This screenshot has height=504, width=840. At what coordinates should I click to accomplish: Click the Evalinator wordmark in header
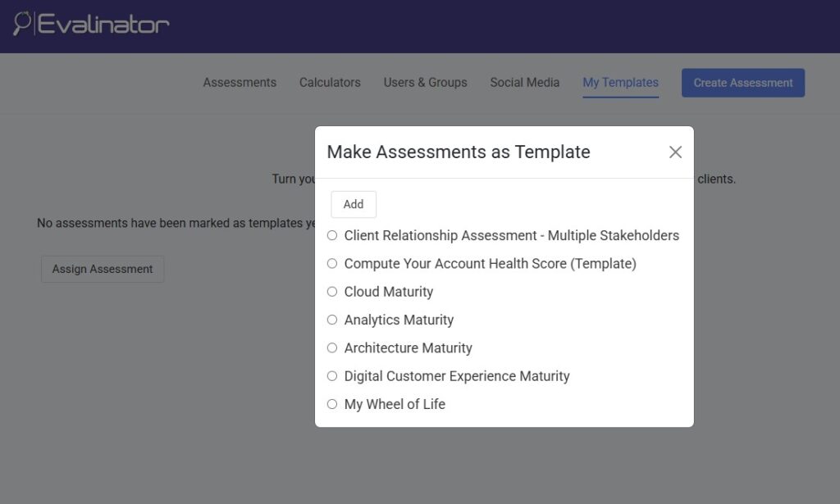coord(103,25)
